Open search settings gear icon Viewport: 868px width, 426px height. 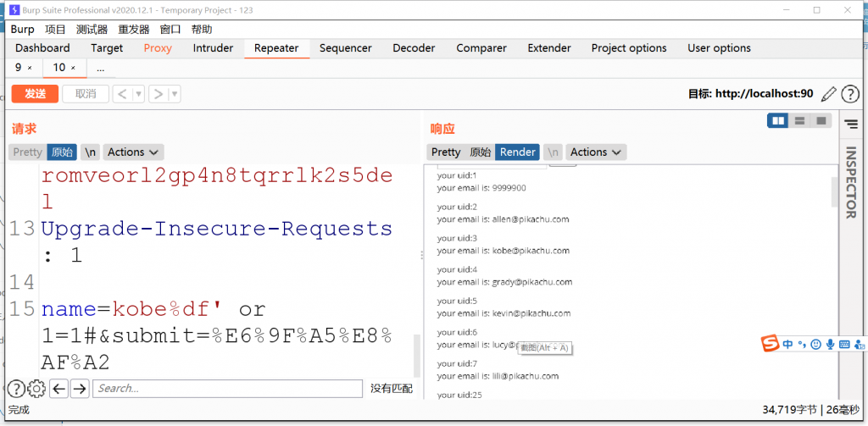pyautogui.click(x=36, y=389)
